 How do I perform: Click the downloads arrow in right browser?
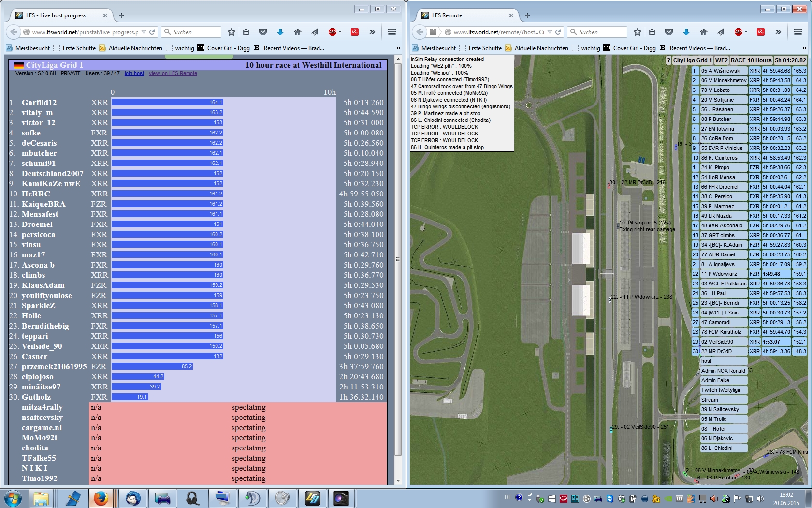click(x=686, y=32)
